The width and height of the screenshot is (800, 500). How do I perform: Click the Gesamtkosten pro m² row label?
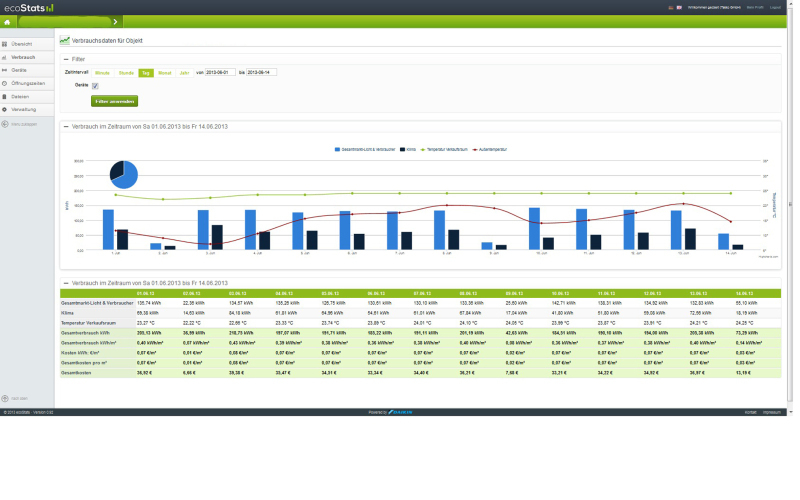84,363
